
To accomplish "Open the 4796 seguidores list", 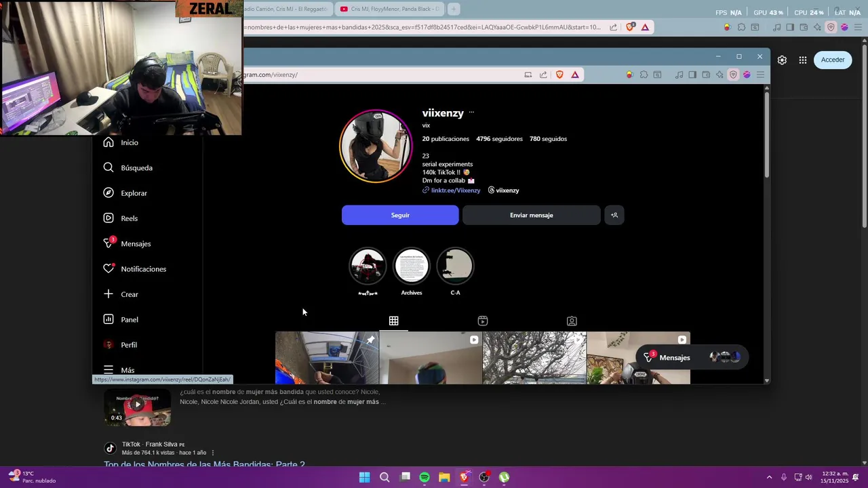I will pos(499,139).
